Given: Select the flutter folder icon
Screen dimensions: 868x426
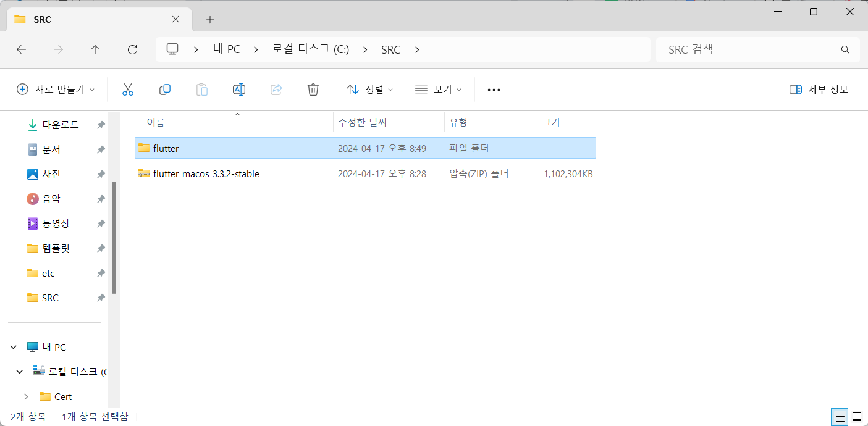Looking at the screenshot, I should click(x=144, y=148).
